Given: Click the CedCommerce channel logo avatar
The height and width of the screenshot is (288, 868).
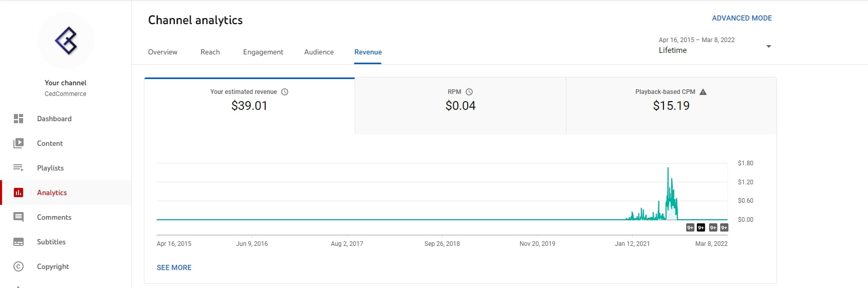Looking at the screenshot, I should click(x=66, y=41).
